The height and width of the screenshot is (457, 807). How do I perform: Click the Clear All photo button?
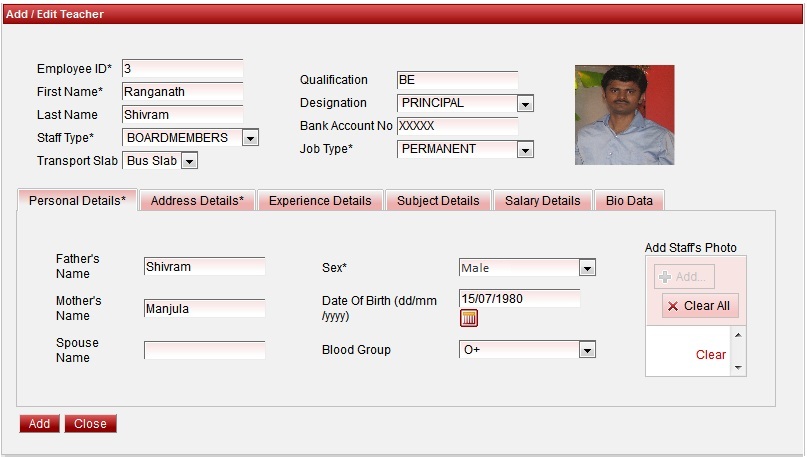coord(699,306)
